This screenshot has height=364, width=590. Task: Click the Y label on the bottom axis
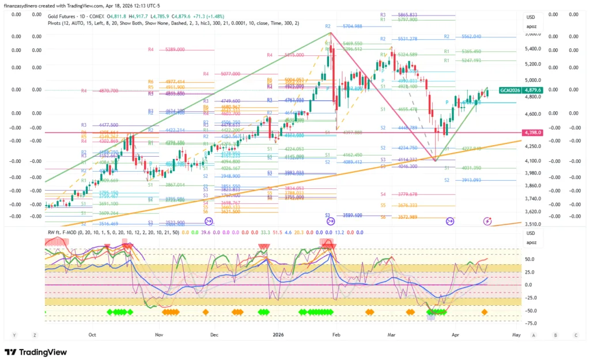(x=14, y=335)
